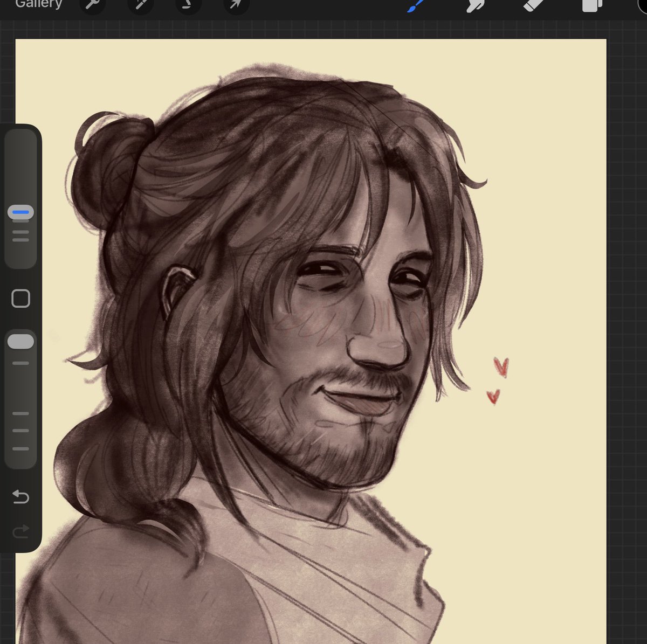Open the Adjustments magic wand menu
This screenshot has height=644, width=647.
[141, 5]
